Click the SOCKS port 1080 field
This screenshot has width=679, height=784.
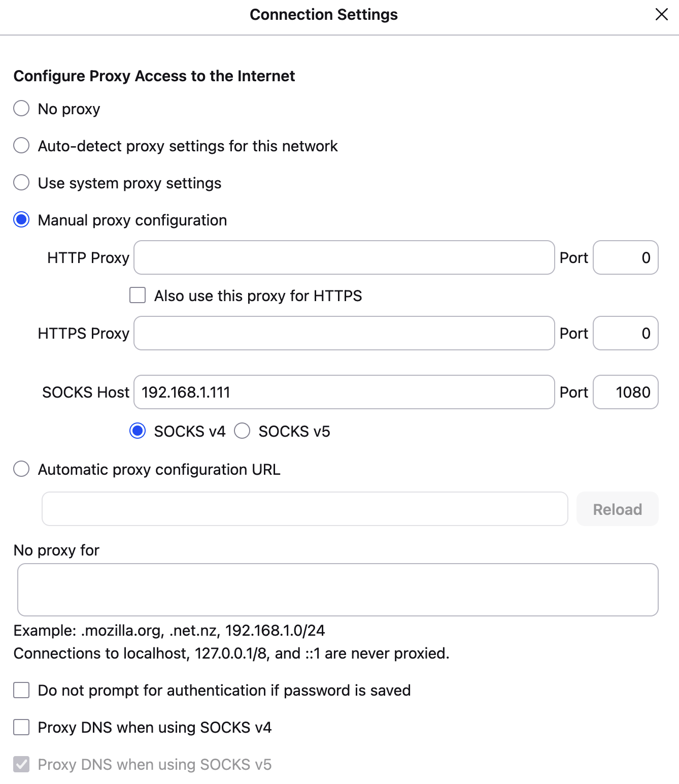[625, 392]
